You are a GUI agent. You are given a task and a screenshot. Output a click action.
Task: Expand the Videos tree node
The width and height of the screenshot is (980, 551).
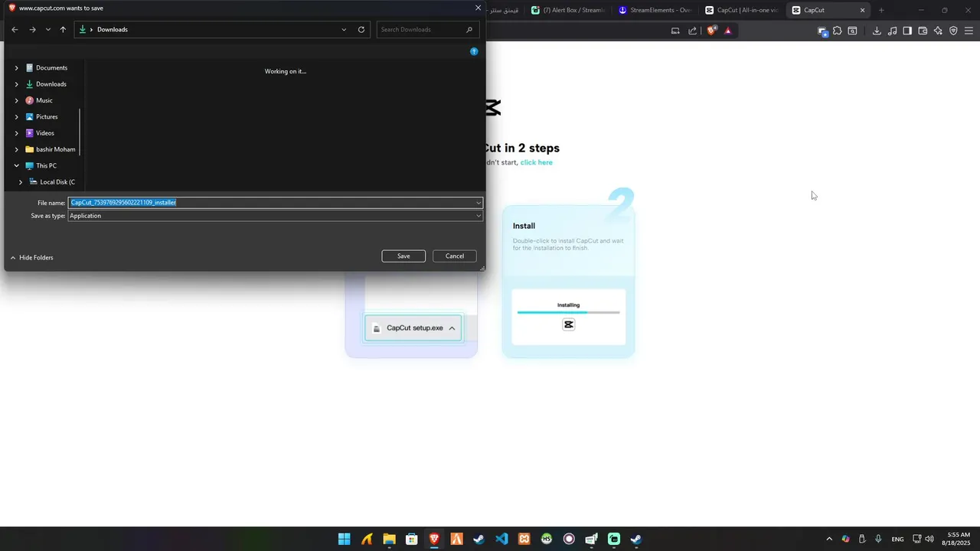tap(16, 133)
